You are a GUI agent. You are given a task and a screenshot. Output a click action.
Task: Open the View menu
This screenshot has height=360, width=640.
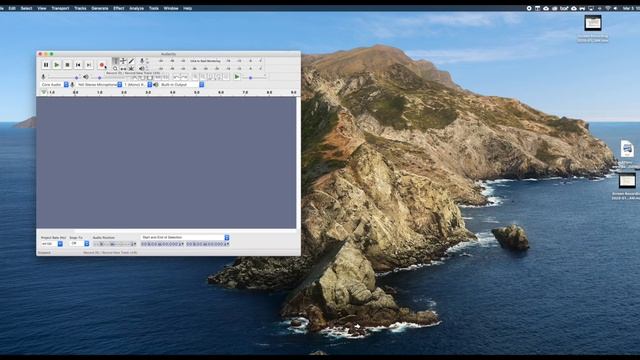pos(42,8)
